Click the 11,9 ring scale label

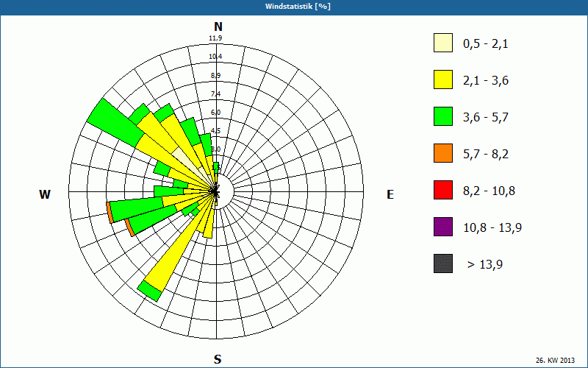point(215,38)
